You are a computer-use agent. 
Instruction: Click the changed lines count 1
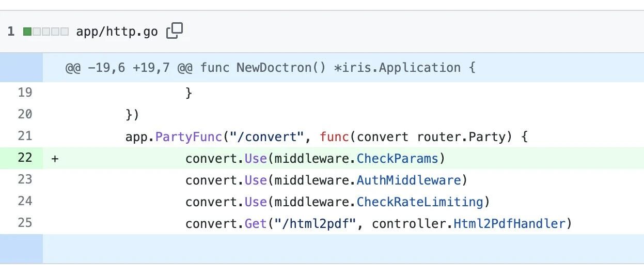[x=11, y=32]
